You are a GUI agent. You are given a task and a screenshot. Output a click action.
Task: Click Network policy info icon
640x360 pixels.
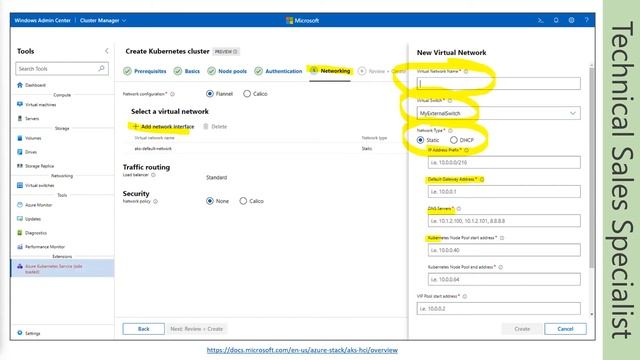156,201
